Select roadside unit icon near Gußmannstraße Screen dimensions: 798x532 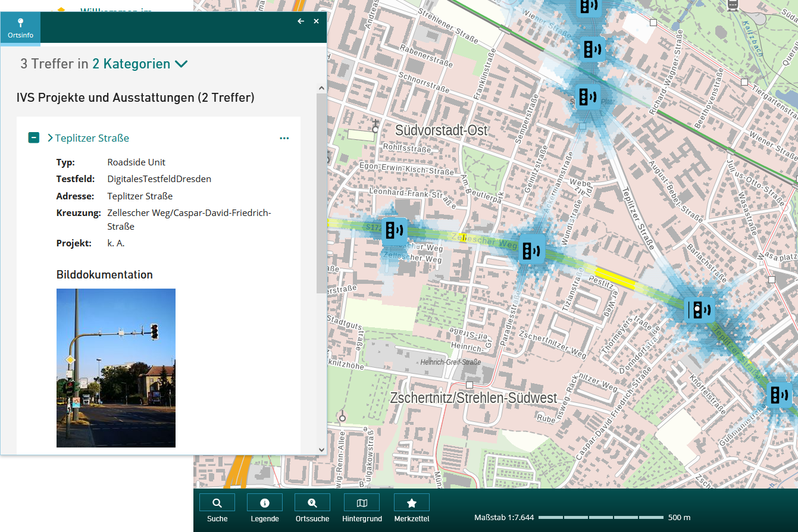pyautogui.click(x=779, y=395)
